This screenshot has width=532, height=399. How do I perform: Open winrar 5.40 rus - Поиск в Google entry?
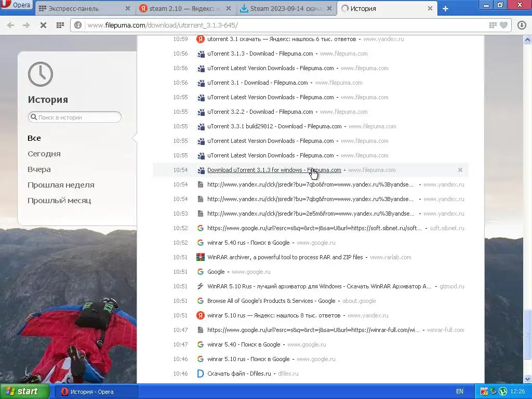click(x=248, y=243)
